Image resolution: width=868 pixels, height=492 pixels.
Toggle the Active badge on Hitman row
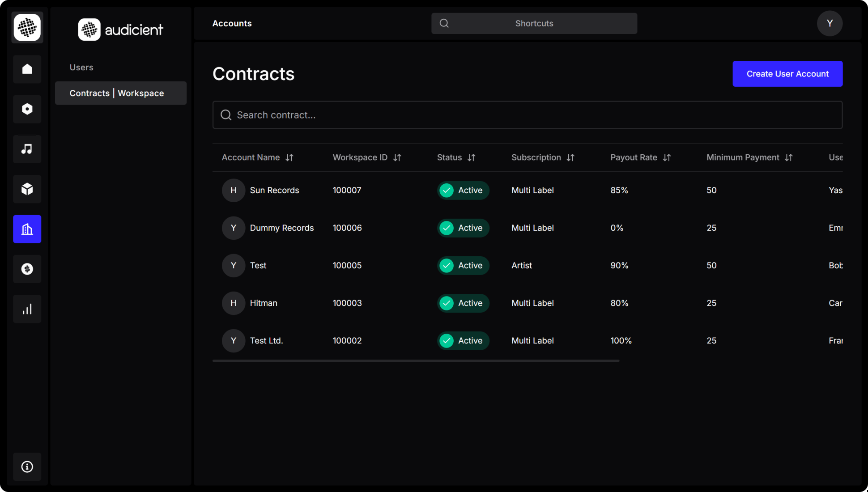(x=463, y=303)
